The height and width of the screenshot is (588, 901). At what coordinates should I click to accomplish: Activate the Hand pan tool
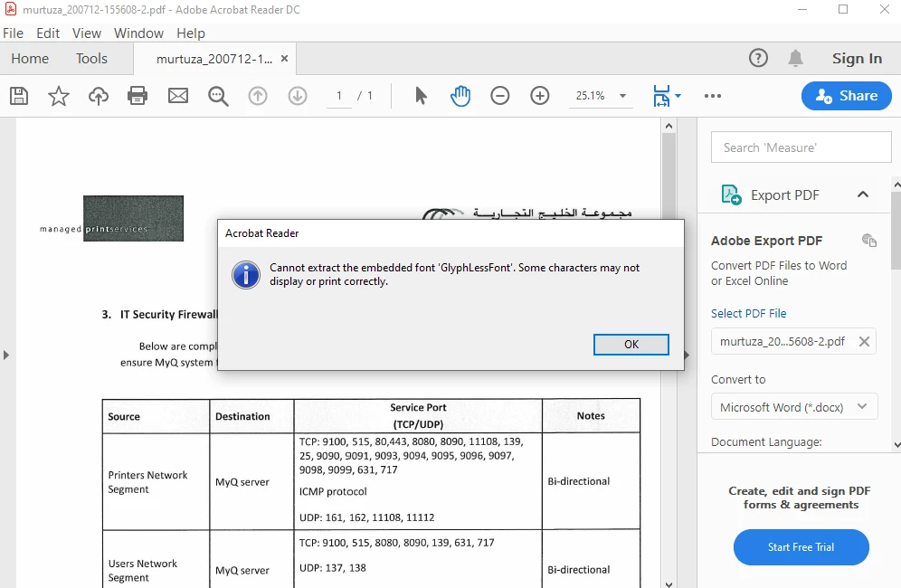460,95
